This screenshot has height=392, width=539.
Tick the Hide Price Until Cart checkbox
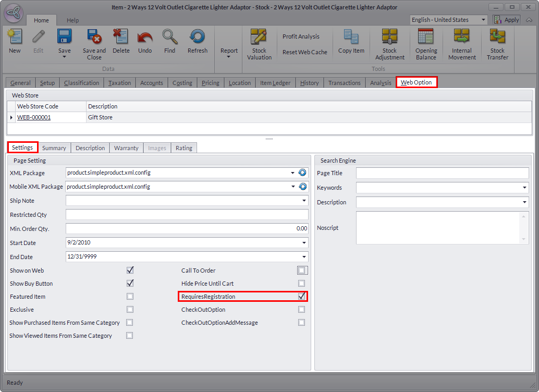(301, 284)
